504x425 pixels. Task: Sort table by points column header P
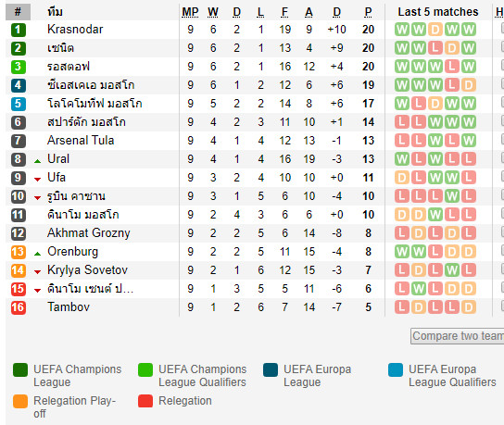[x=368, y=12]
